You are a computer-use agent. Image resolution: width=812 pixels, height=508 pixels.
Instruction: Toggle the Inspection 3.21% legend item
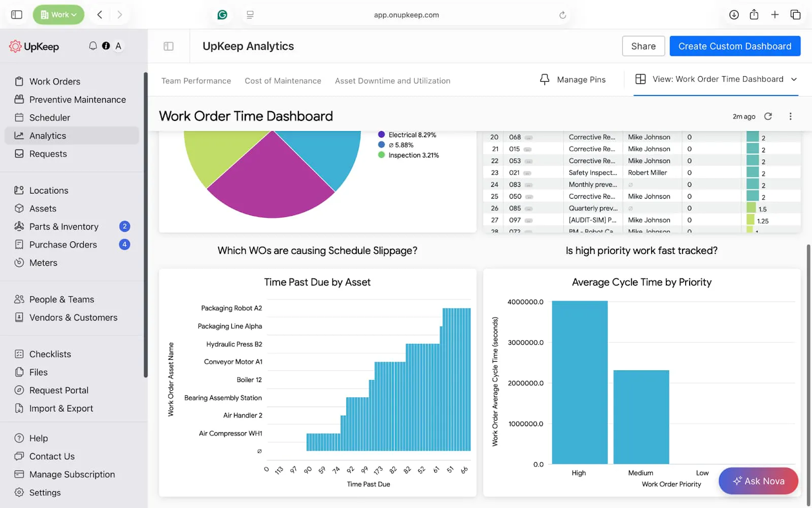409,155
